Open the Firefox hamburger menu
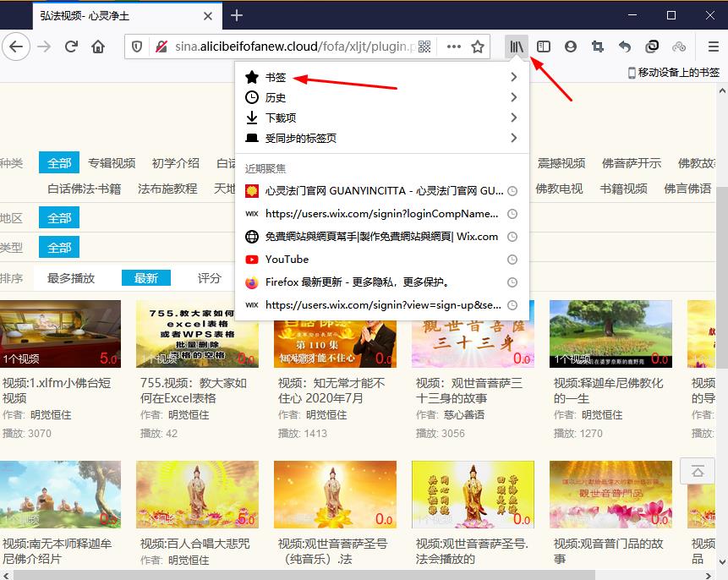The height and width of the screenshot is (580, 728). pyautogui.click(x=713, y=47)
